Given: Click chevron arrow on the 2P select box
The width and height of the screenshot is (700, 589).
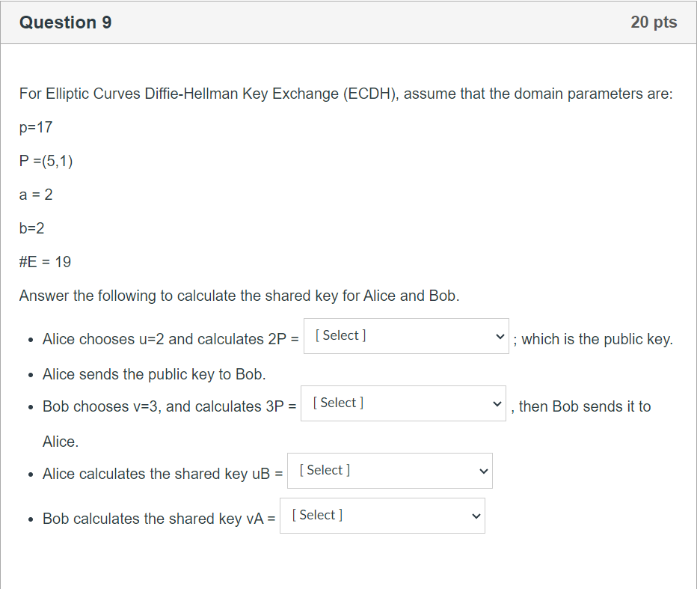Looking at the screenshot, I should pos(500,337).
